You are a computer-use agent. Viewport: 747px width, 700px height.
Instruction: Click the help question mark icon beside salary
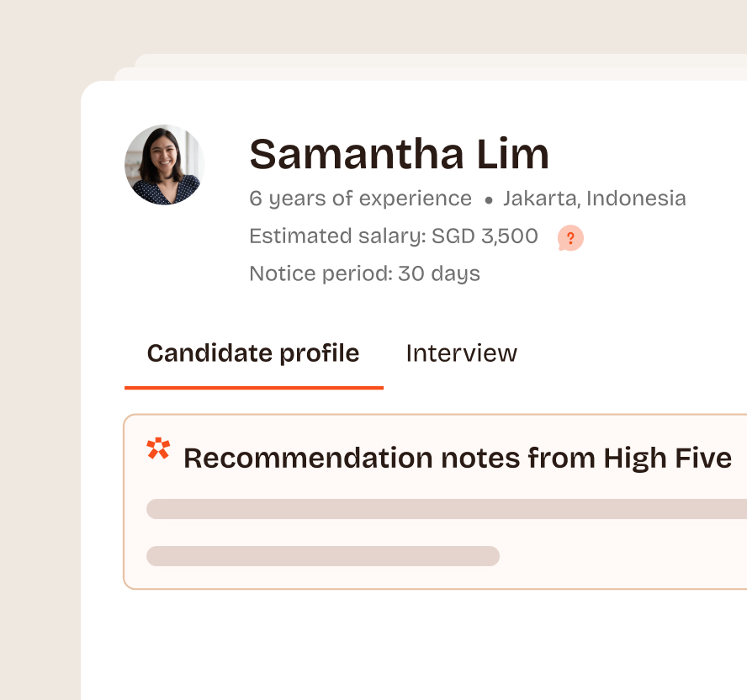point(570,238)
